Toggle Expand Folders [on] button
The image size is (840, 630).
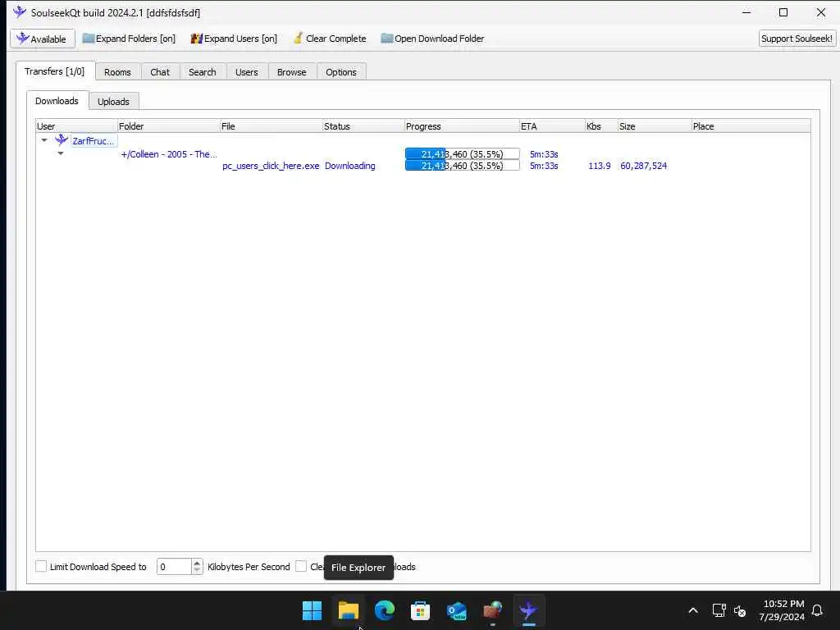pyautogui.click(x=129, y=39)
